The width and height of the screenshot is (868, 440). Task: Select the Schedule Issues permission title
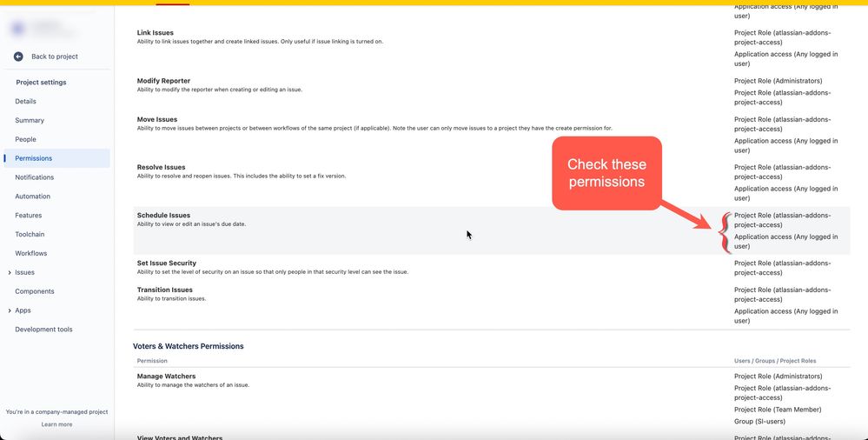163,215
